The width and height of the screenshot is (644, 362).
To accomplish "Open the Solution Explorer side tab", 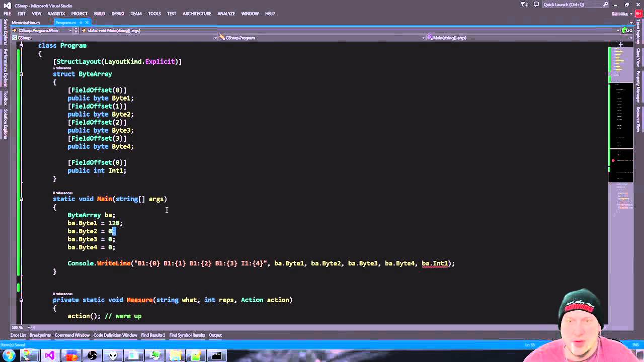I will coord(6,124).
